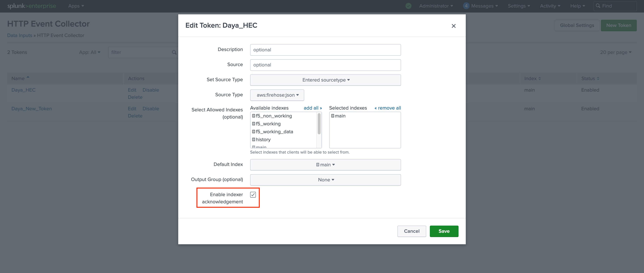Open the Set Source Type dropdown

pyautogui.click(x=325, y=80)
